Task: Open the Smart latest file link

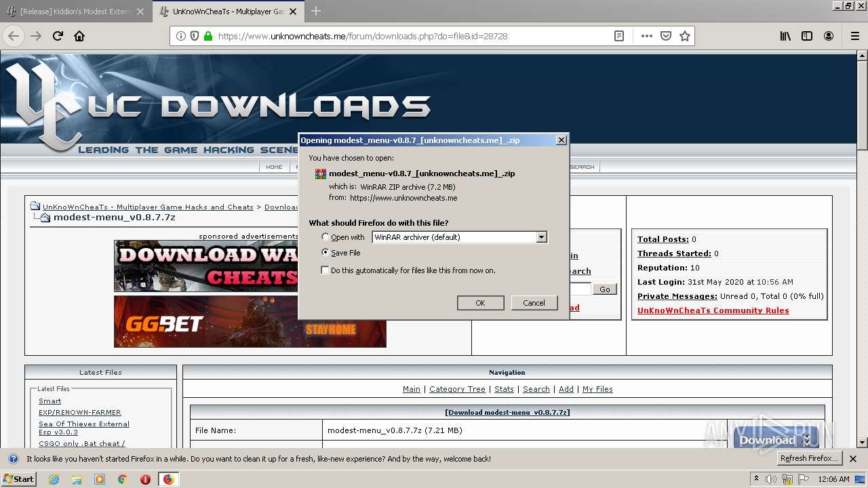Action: point(50,401)
